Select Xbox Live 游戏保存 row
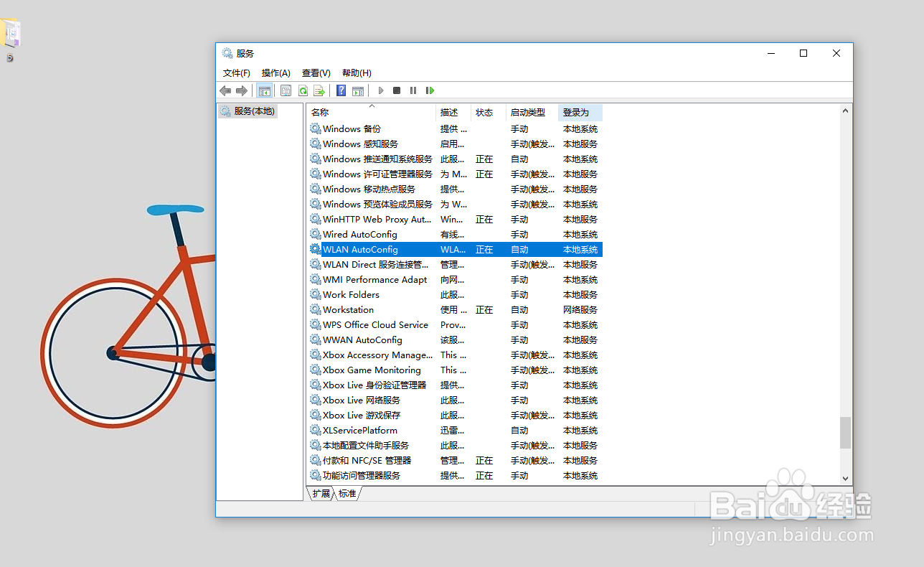 coord(455,415)
